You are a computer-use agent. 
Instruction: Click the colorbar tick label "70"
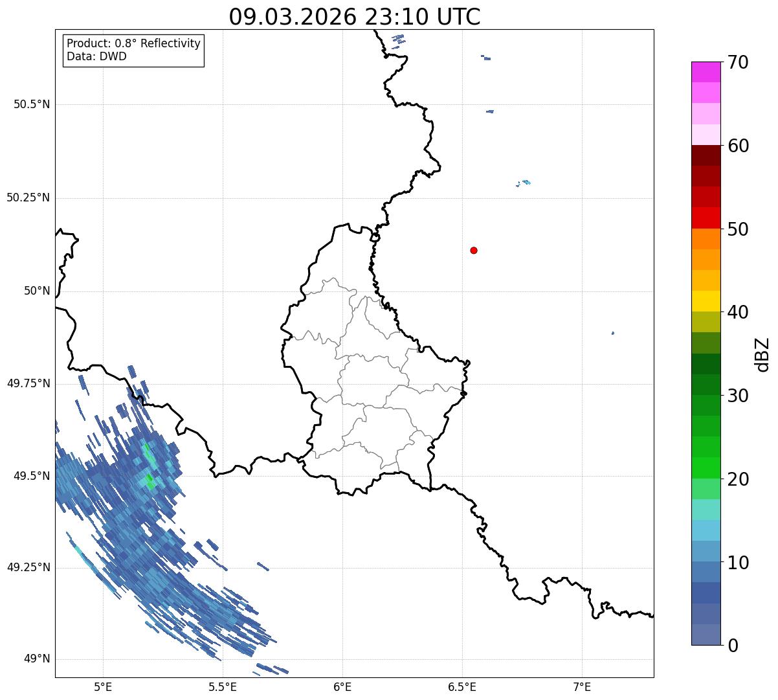[x=737, y=62]
